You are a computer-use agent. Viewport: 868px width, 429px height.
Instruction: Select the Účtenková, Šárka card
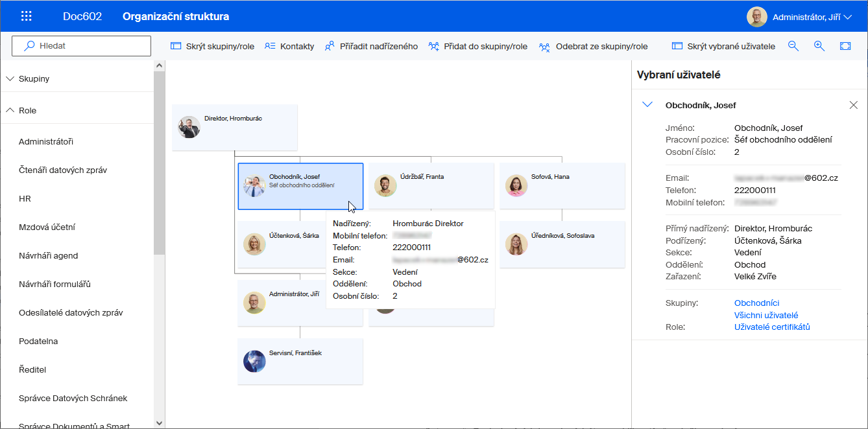pos(282,244)
